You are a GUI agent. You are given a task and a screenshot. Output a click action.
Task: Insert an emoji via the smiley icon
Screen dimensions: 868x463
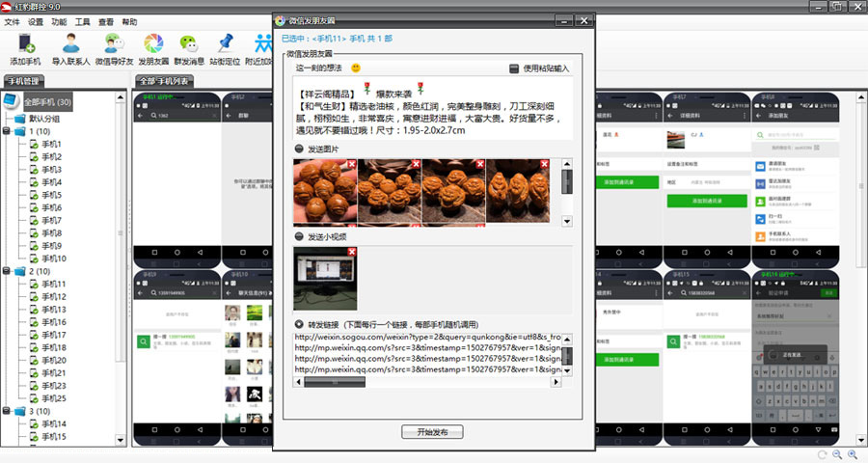pos(356,68)
